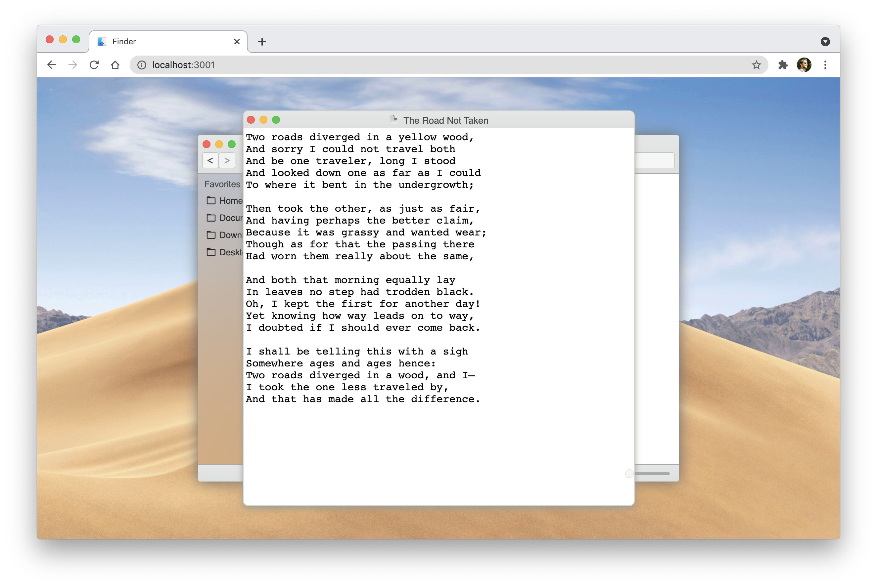This screenshot has height=588, width=877.
Task: Go back in Chrome browser history
Action: coord(52,65)
